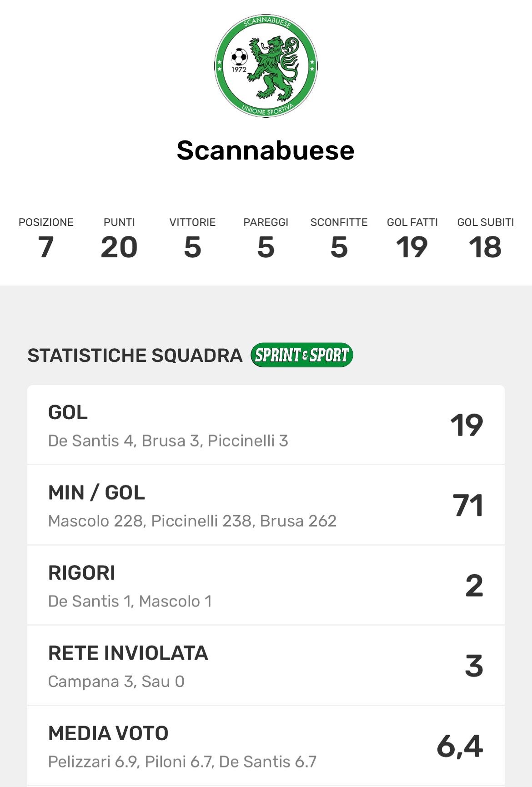Viewport: 532px width, 787px height.
Task: Tap the 6,4 average rating value
Action: [460, 746]
